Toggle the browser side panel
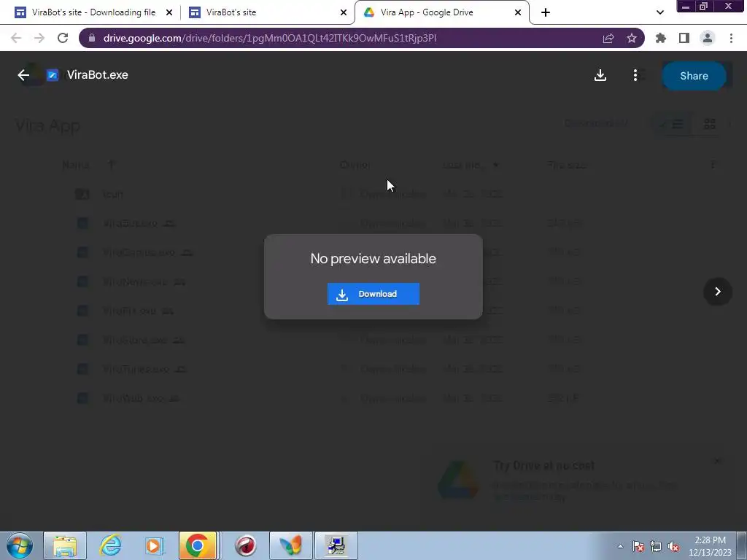 [x=684, y=38]
